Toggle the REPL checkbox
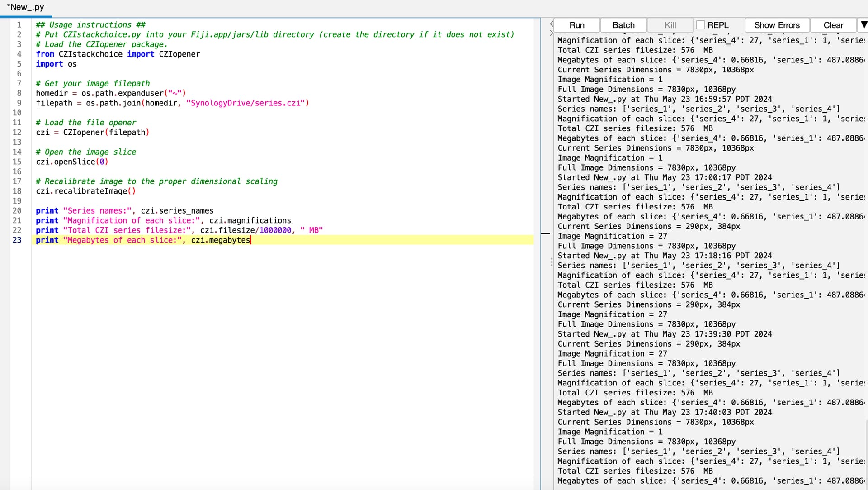Screen dimensions: 868x490 point(700,25)
